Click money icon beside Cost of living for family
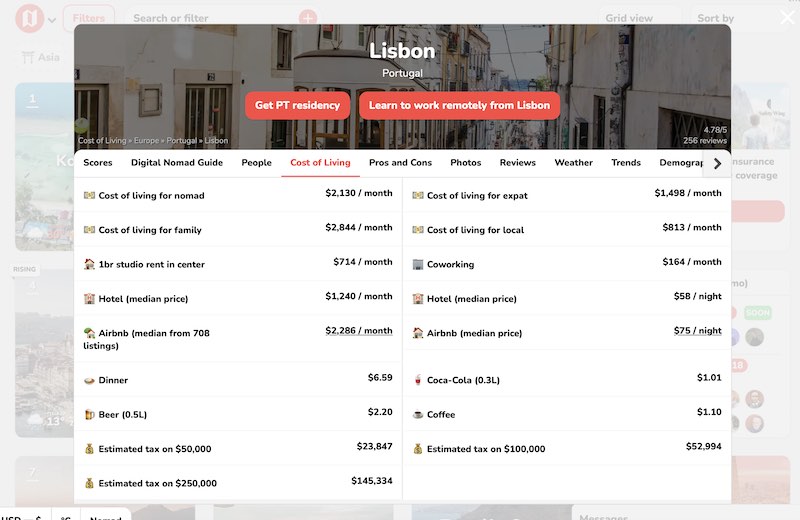 [x=89, y=230]
